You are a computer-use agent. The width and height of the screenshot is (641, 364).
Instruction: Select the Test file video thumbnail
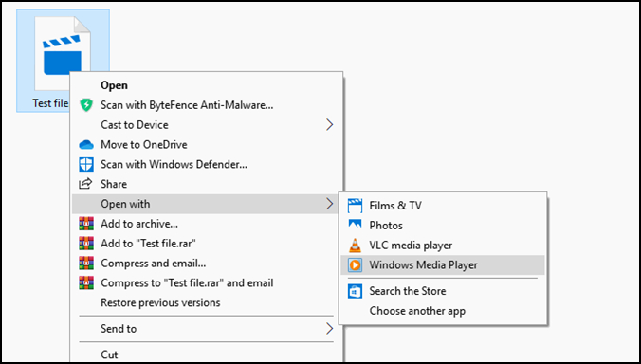pos(63,53)
